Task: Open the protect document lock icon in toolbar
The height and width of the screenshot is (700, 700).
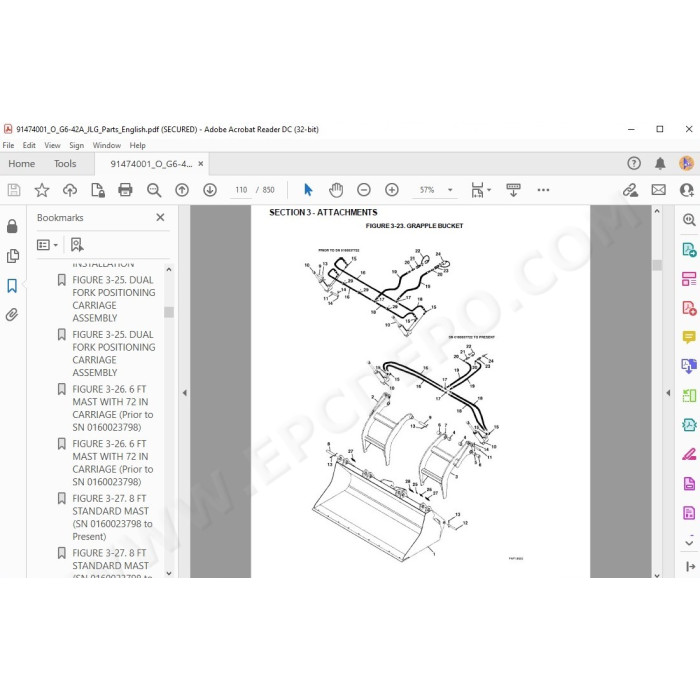Action: 98,190
